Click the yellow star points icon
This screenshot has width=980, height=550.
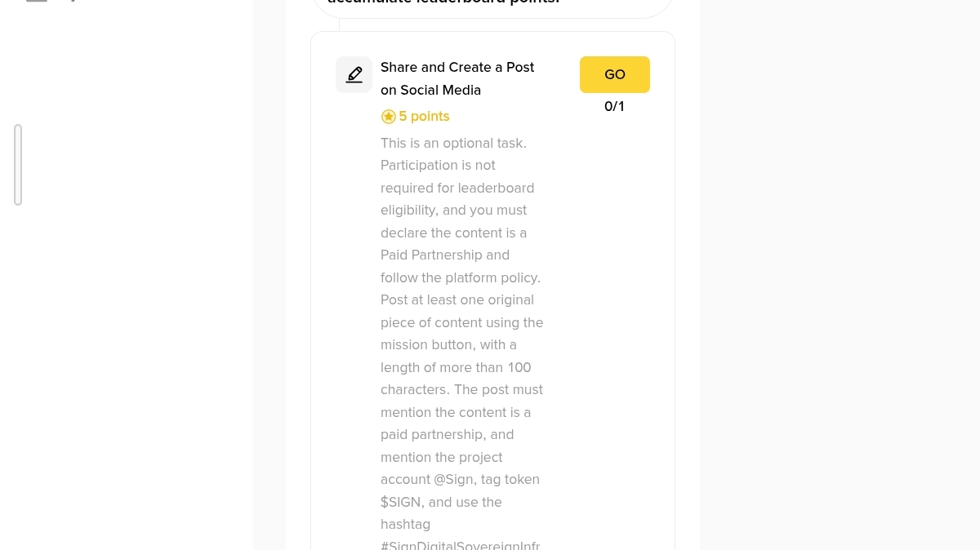[x=389, y=117]
